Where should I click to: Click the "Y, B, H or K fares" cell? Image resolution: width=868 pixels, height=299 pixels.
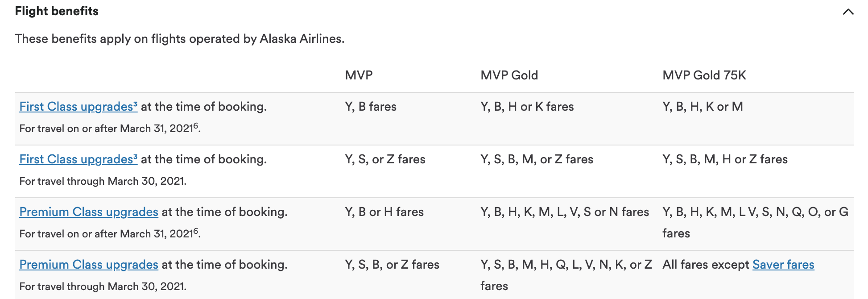(527, 107)
